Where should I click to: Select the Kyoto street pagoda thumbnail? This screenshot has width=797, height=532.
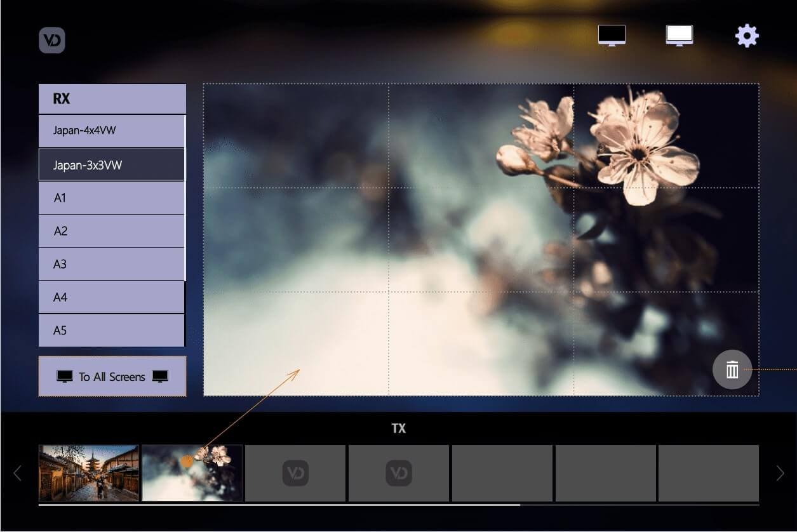(89, 473)
